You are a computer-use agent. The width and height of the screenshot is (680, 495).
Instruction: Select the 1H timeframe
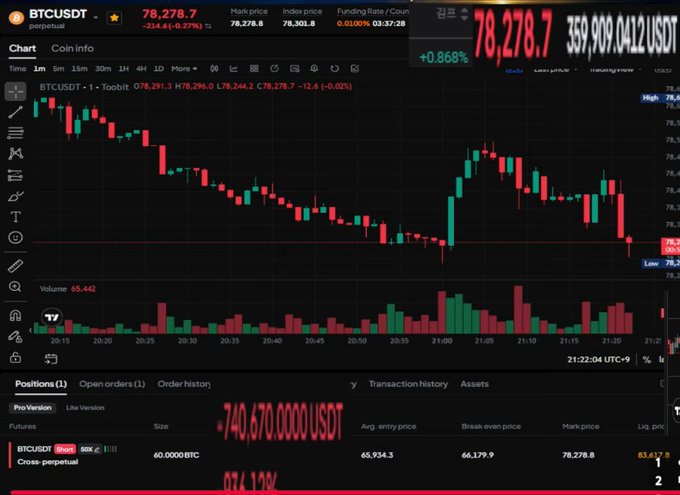click(124, 69)
